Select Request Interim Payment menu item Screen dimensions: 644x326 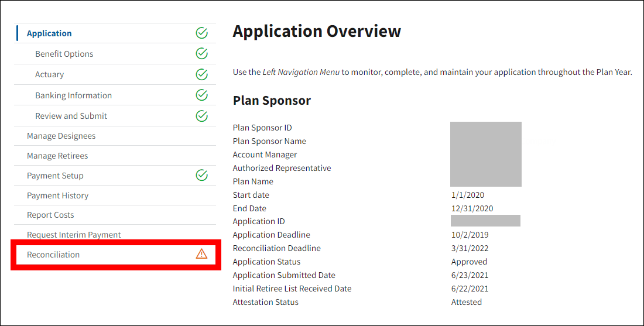click(x=74, y=235)
